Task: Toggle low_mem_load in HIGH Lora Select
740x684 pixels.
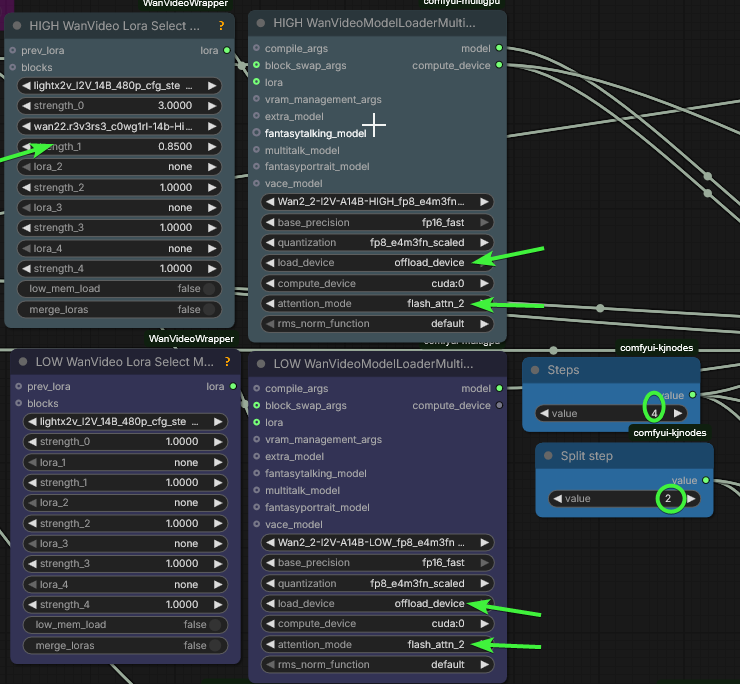Action: coord(210,289)
